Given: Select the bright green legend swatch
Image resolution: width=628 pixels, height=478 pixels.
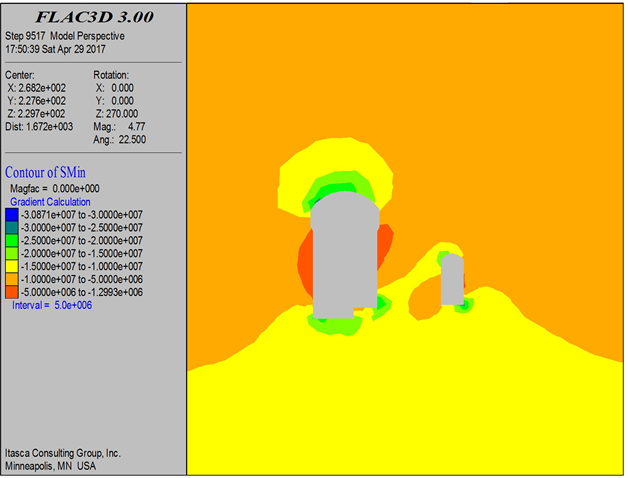Looking at the screenshot, I should point(11,240).
